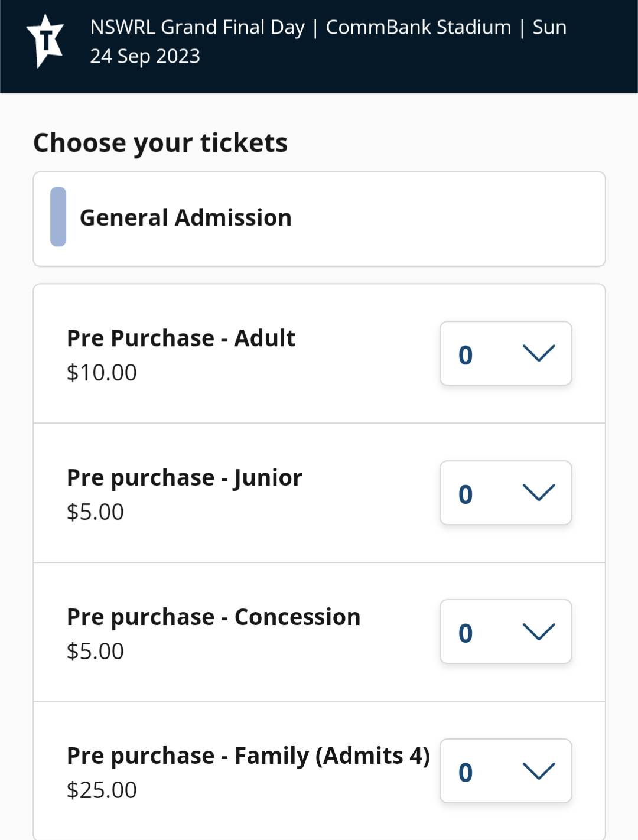The height and width of the screenshot is (840, 638).
Task: Click the chevron arrow beside Junior quantity
Action: (x=539, y=493)
